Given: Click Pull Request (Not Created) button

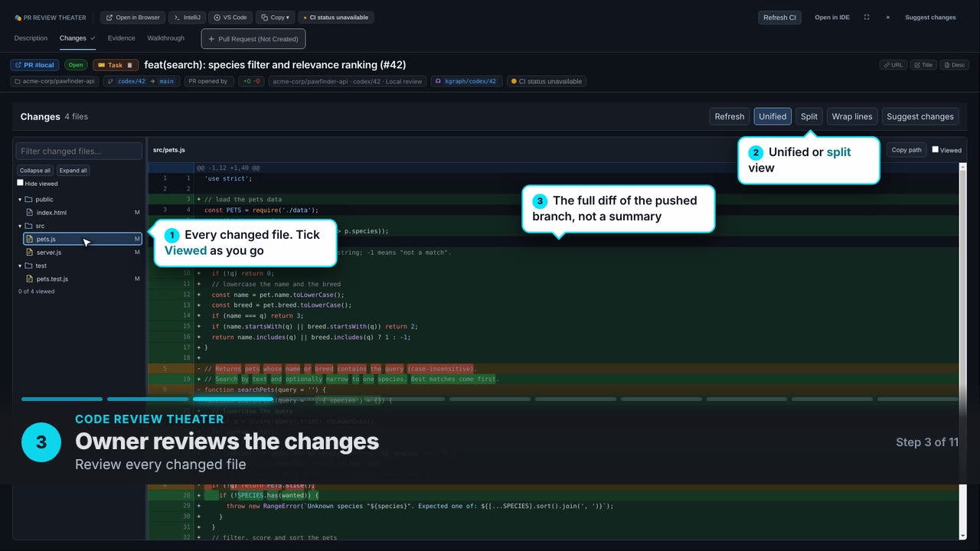Looking at the screenshot, I should coord(253,38).
